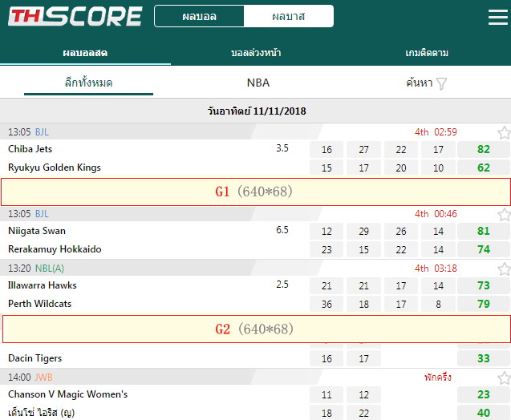511x420 pixels.
Task: Click the พักครึ่ง halftime status
Action: (x=438, y=377)
